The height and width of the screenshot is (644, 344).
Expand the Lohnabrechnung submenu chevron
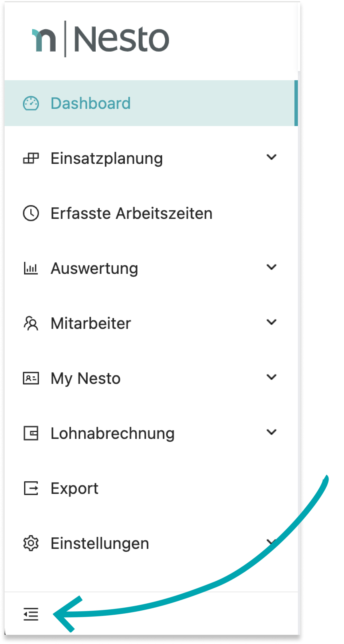click(271, 432)
